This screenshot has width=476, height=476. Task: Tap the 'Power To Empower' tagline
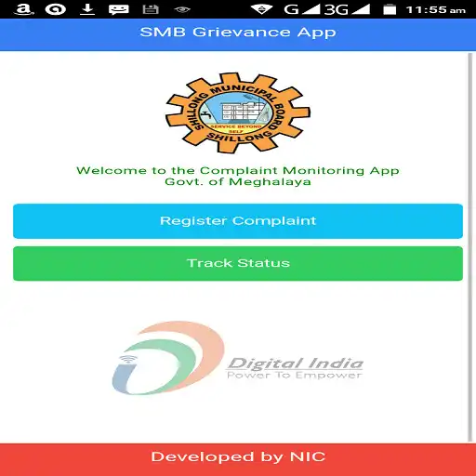click(295, 376)
